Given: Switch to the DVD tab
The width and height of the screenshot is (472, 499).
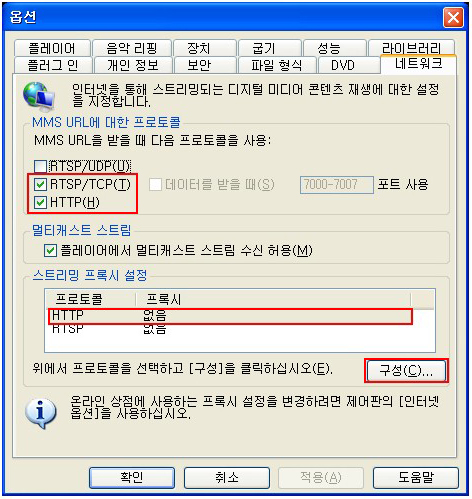Looking at the screenshot, I should click(343, 65).
